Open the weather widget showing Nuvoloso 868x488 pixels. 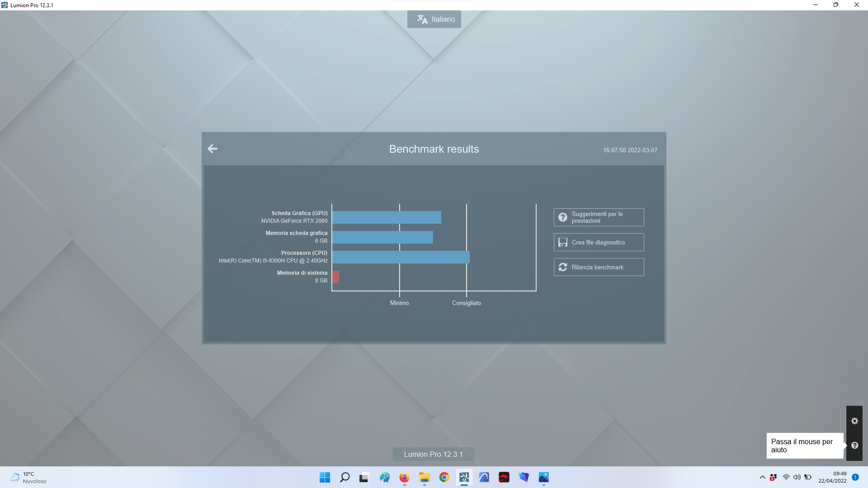(28, 478)
